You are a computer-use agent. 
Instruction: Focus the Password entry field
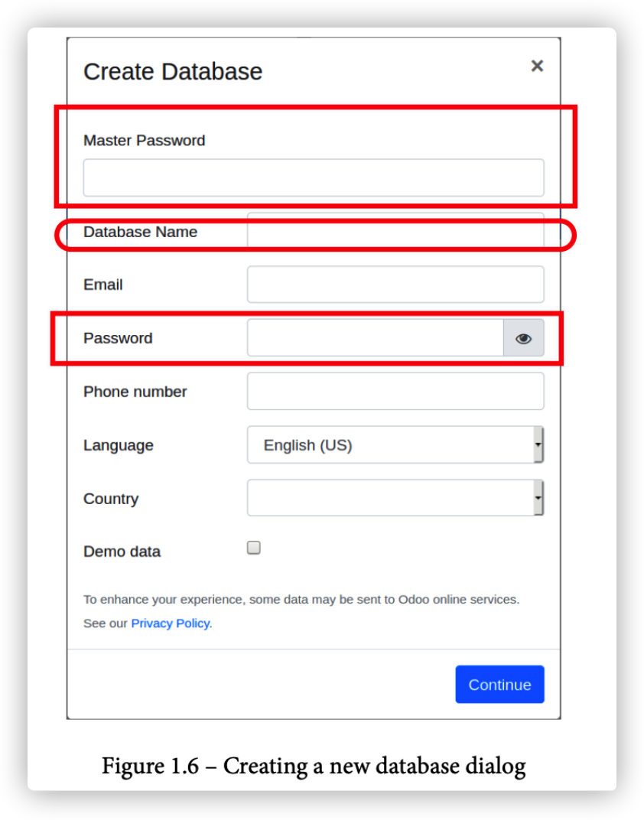[x=376, y=338]
